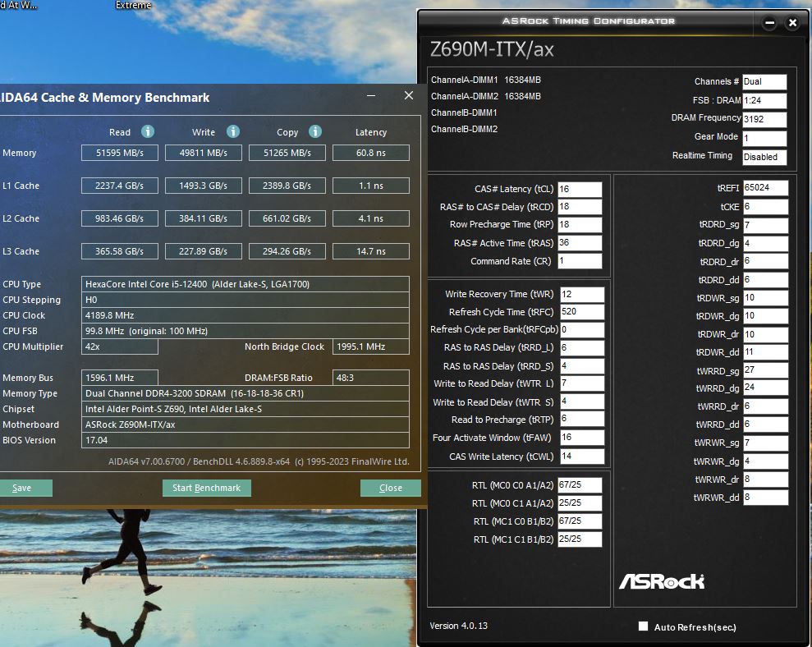Click the tWRWR_dd field

tap(765, 498)
